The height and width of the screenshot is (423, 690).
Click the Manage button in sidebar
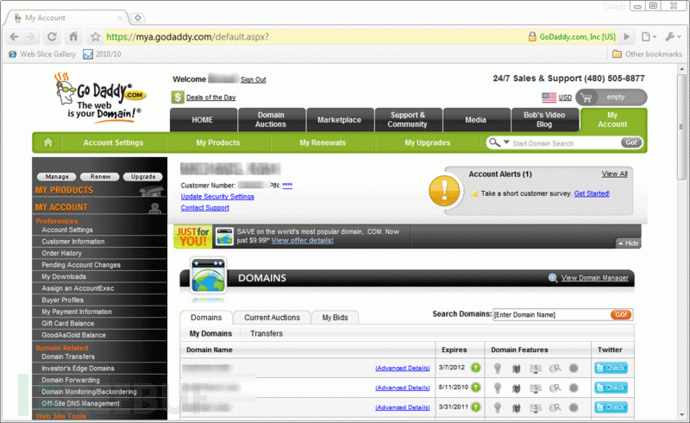pyautogui.click(x=57, y=177)
